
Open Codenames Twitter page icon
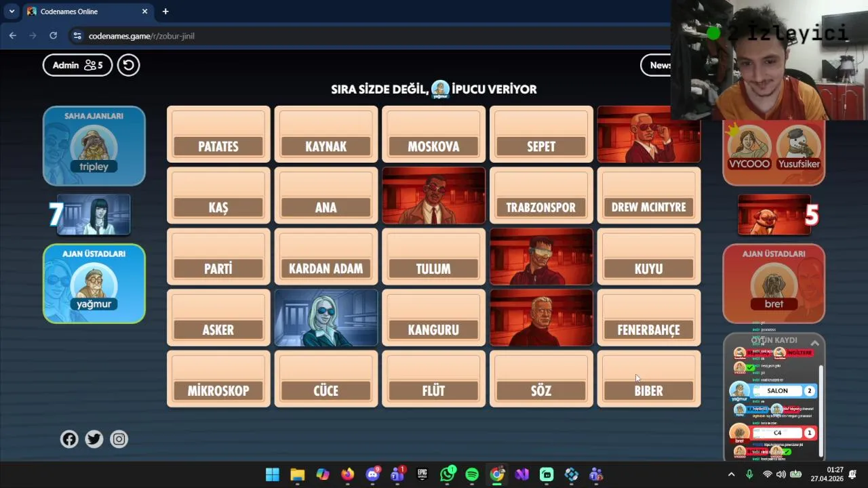click(x=94, y=439)
